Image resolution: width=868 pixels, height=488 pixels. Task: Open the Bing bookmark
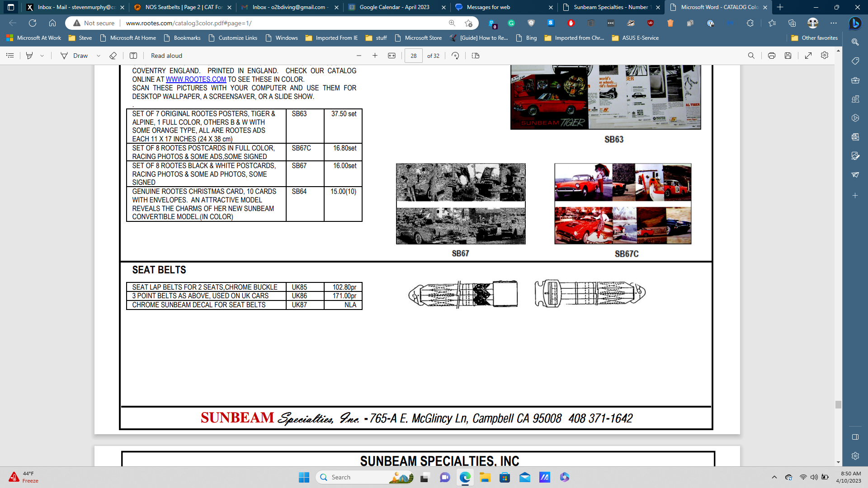526,38
